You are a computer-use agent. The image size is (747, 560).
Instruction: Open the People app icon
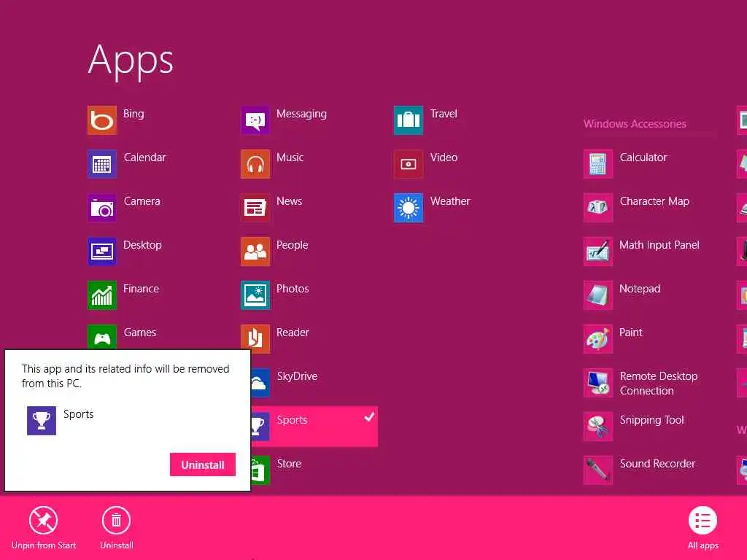[x=255, y=252]
